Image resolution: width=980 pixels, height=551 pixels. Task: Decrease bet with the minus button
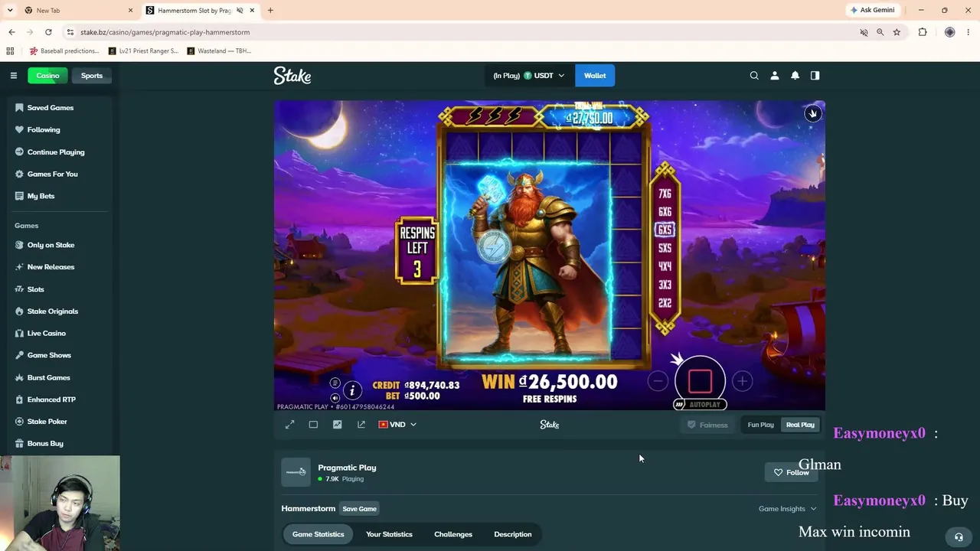point(658,381)
